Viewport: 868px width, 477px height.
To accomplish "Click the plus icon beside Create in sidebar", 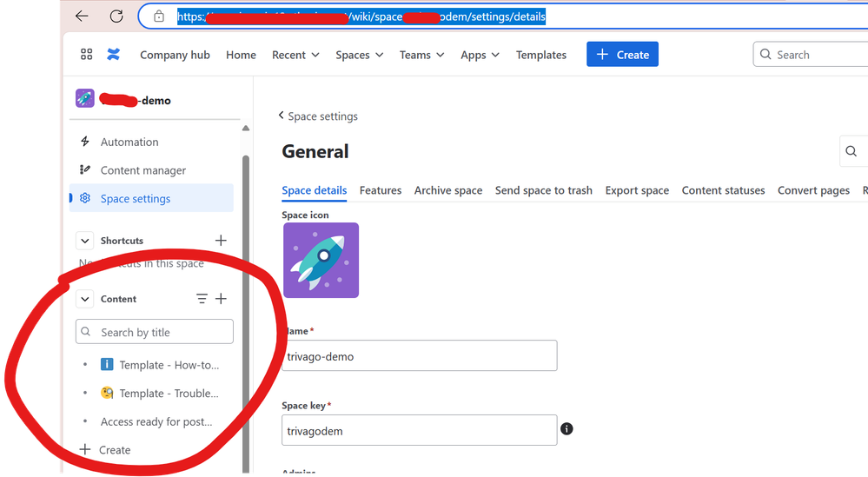I will pyautogui.click(x=84, y=449).
